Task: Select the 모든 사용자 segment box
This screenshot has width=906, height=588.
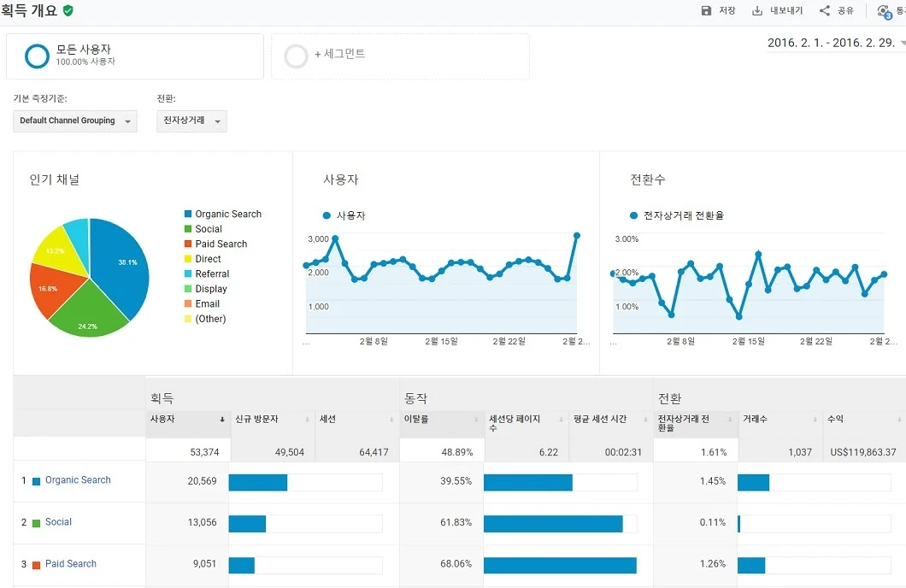Action: point(135,56)
